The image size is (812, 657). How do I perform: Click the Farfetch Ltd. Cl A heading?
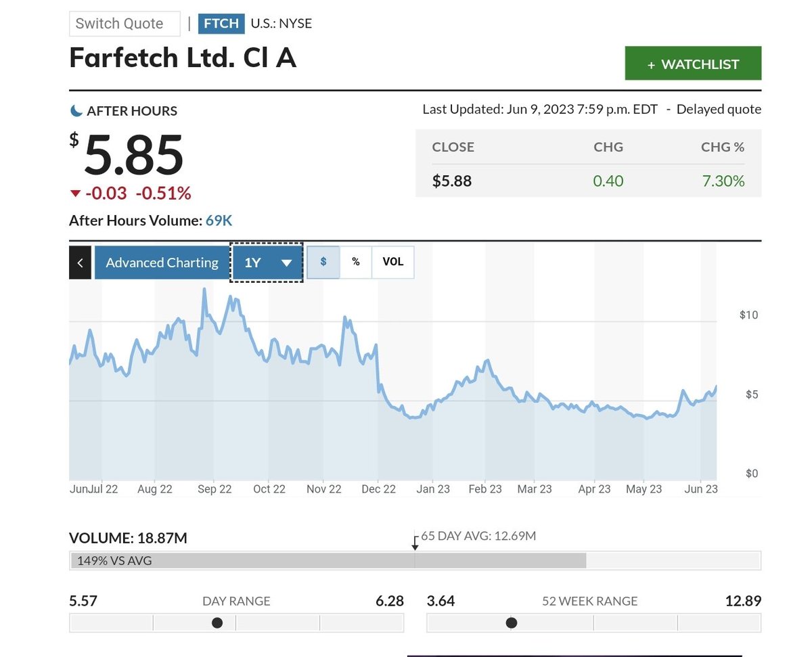(x=183, y=58)
